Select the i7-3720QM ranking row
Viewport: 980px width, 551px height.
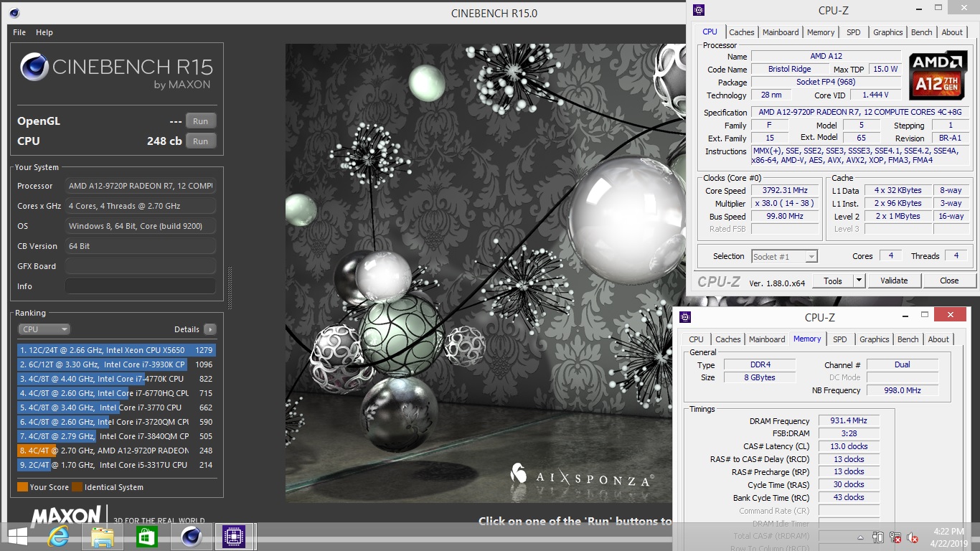pyautogui.click(x=117, y=422)
